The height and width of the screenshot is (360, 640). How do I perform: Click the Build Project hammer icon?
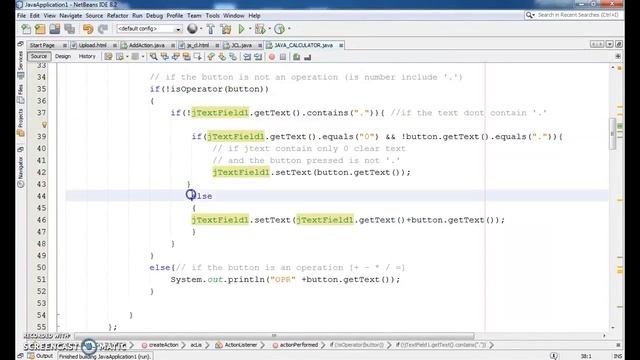(211, 29)
